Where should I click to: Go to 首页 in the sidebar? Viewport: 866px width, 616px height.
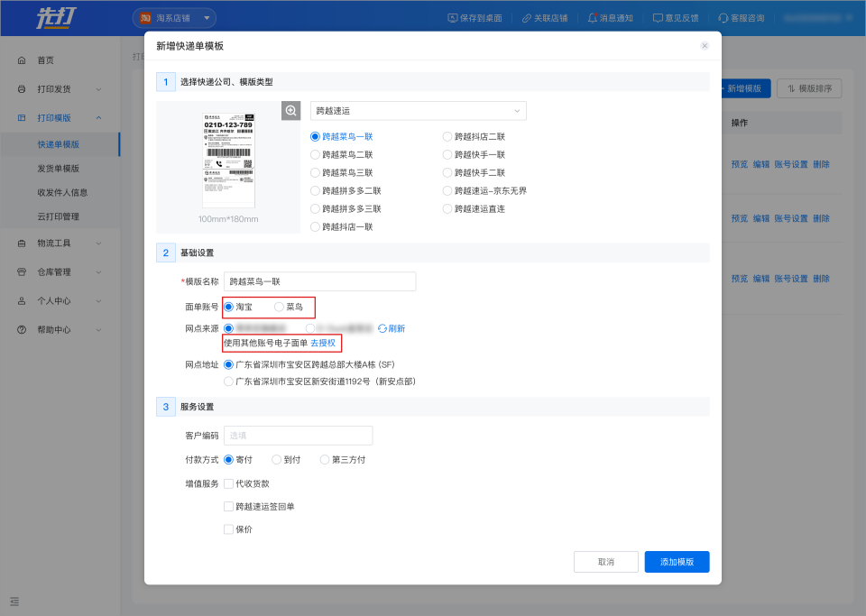point(45,60)
